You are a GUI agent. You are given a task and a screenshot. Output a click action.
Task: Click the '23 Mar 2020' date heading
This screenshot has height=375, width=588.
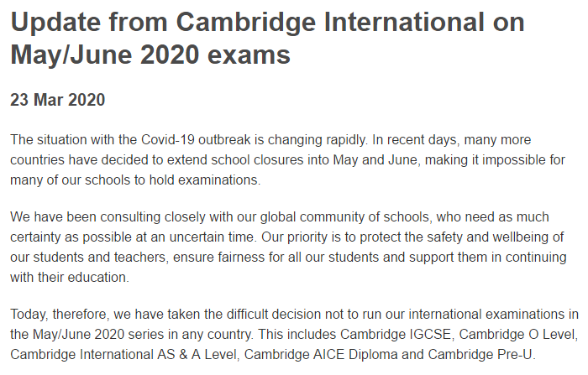point(57,100)
